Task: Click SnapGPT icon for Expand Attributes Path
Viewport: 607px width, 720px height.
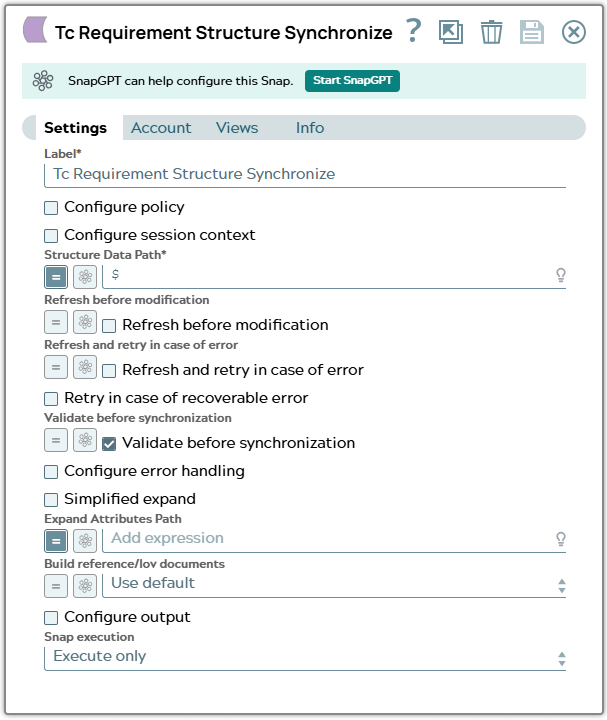Action: tap(85, 540)
